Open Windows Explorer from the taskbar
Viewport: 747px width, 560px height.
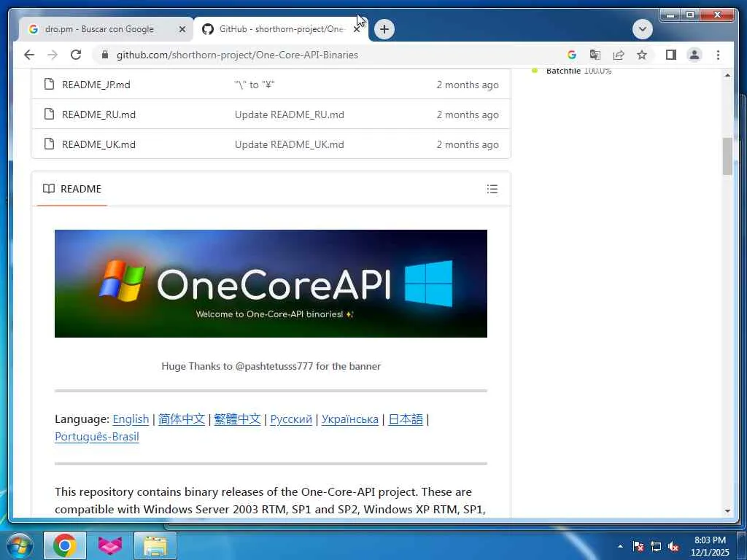point(155,545)
